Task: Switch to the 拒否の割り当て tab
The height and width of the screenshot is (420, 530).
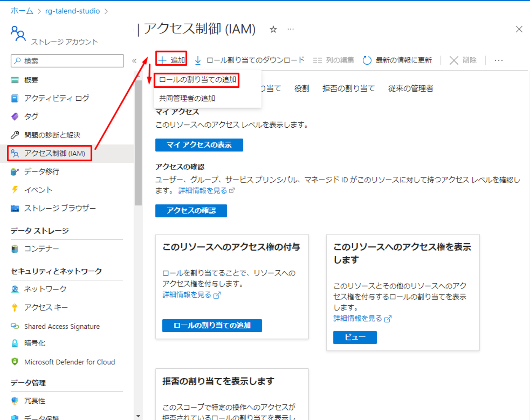Action: coord(348,89)
